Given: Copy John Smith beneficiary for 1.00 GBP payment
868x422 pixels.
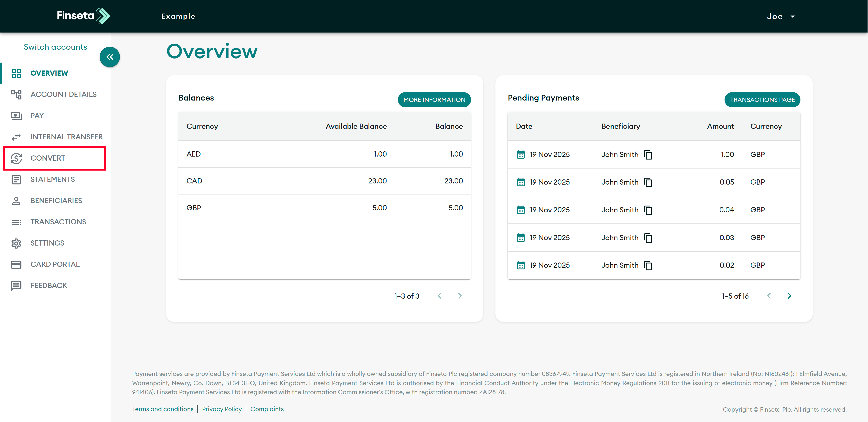Looking at the screenshot, I should click(648, 155).
